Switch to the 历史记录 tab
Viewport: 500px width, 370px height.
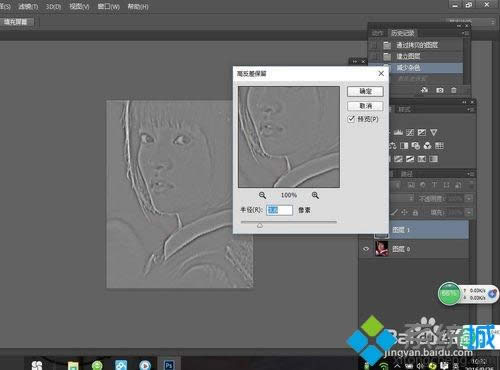(403, 33)
